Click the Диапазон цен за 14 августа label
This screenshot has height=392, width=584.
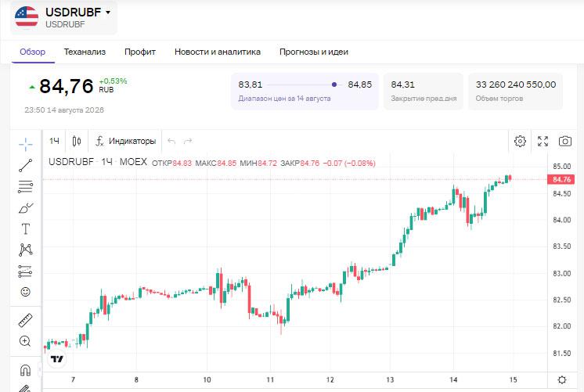coord(284,99)
